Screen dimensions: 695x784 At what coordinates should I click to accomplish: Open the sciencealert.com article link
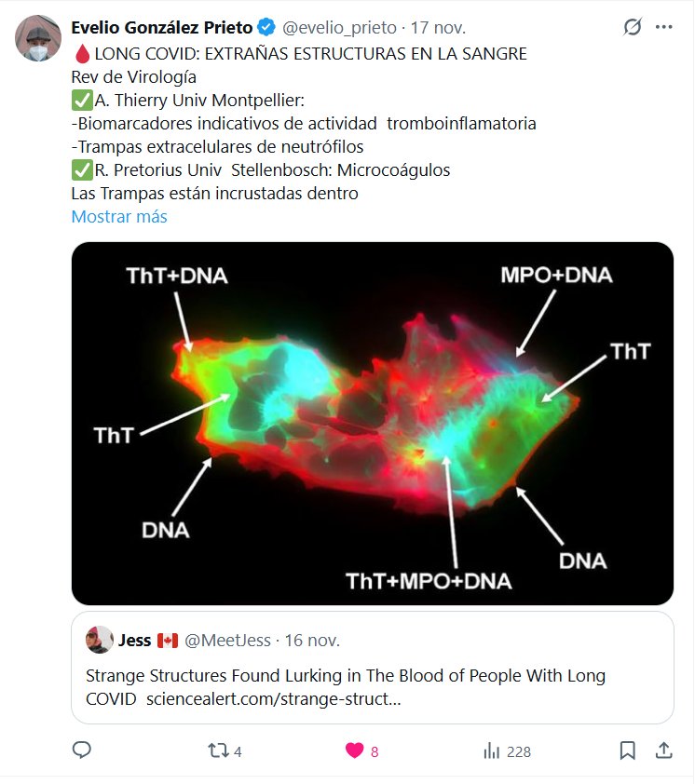pyautogui.click(x=273, y=698)
